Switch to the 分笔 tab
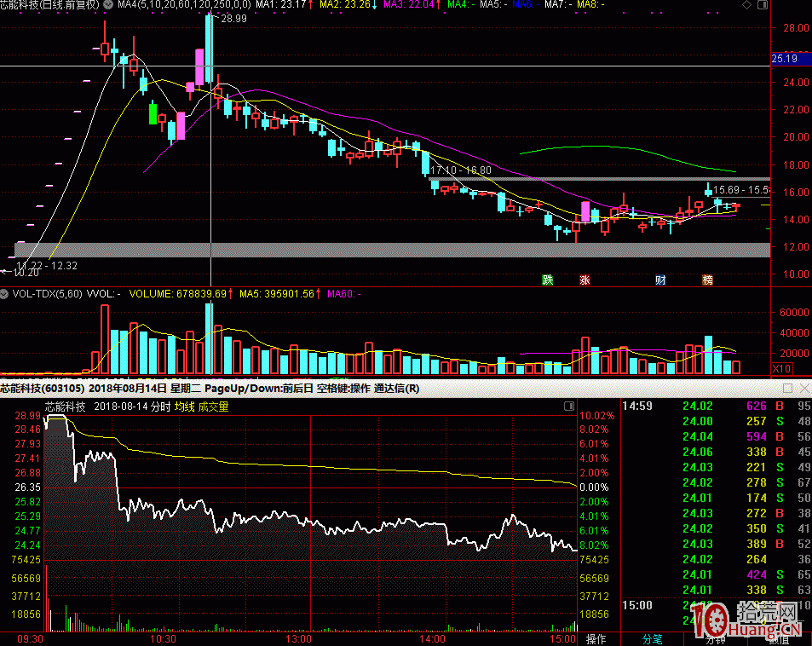This screenshot has width=812, height=646. (x=652, y=638)
